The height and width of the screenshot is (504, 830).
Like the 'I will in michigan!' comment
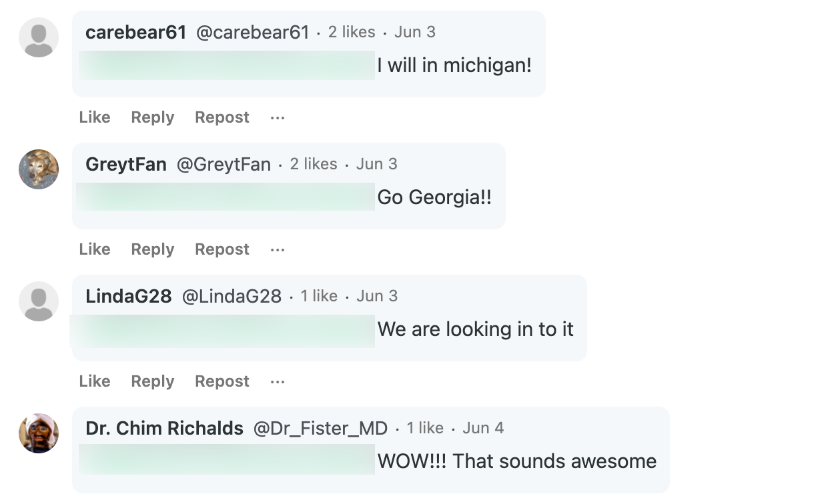coord(94,117)
